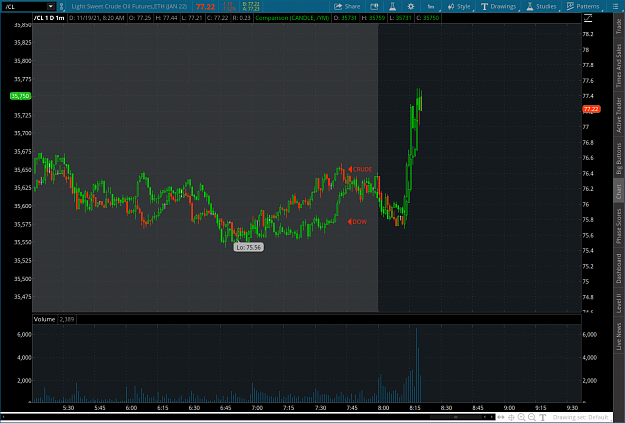625x423 pixels.
Task: Click the Volume study label
Action: pos(44,319)
